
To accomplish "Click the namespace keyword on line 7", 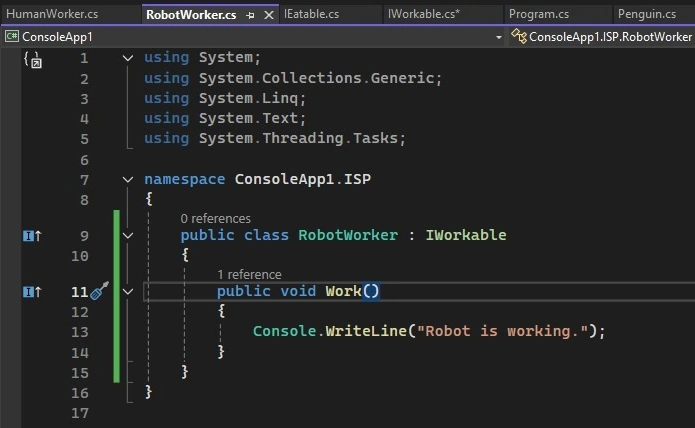I will click(x=184, y=179).
